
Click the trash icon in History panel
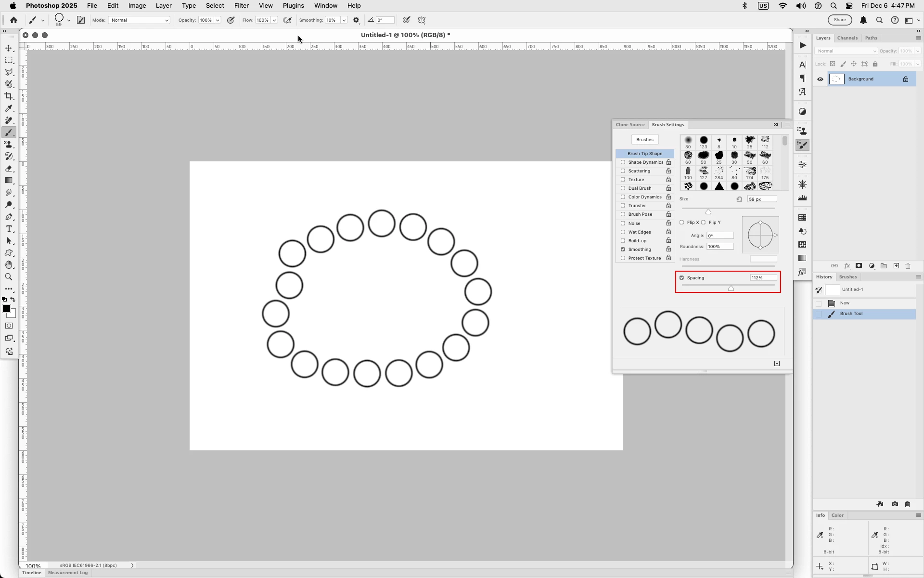(x=907, y=504)
